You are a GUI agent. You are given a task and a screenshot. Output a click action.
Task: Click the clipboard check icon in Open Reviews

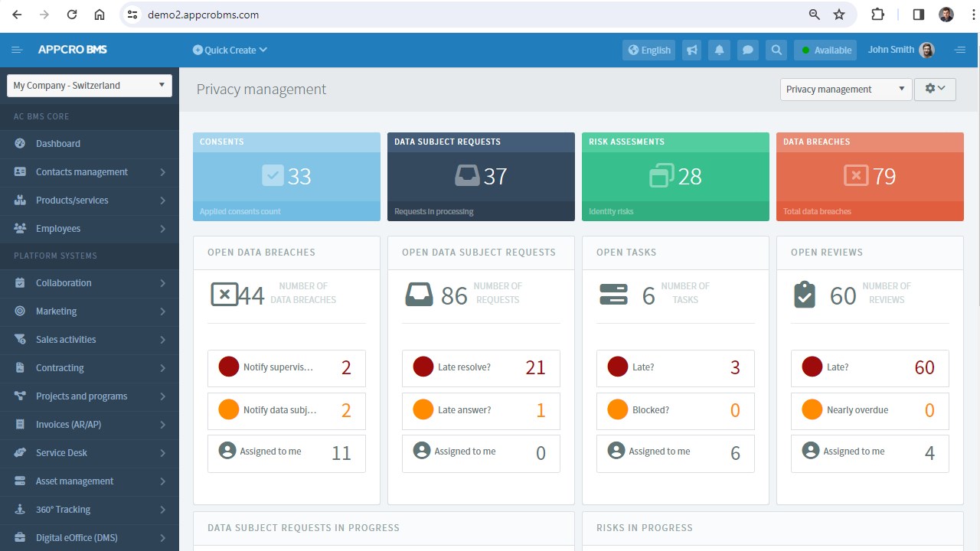805,295
